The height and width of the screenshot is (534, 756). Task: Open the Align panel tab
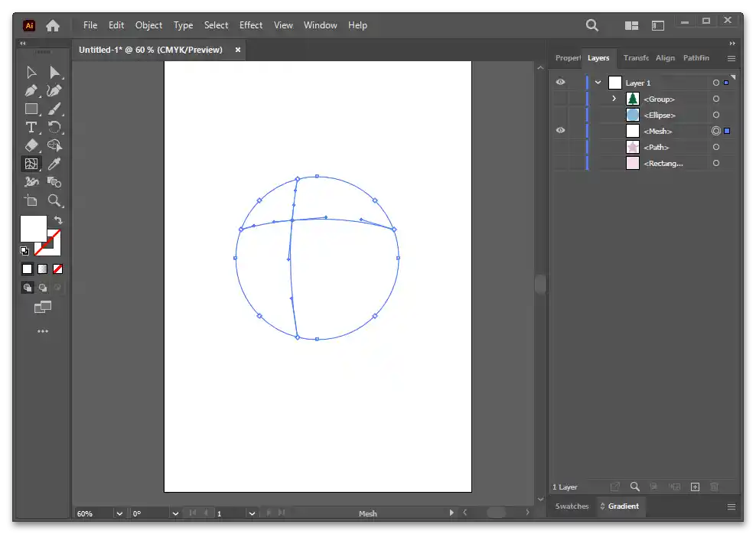665,58
